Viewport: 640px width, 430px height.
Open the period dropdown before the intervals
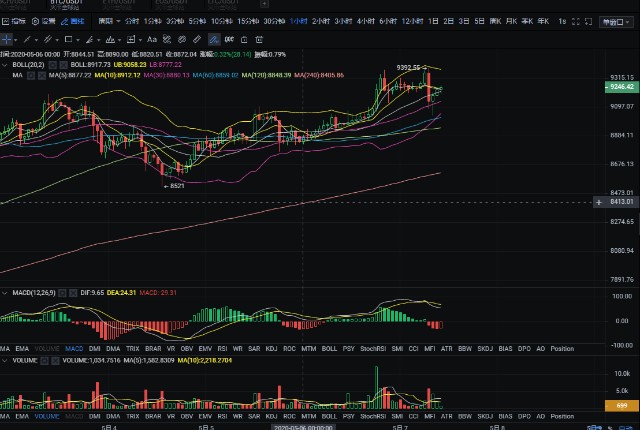[x=109, y=21]
